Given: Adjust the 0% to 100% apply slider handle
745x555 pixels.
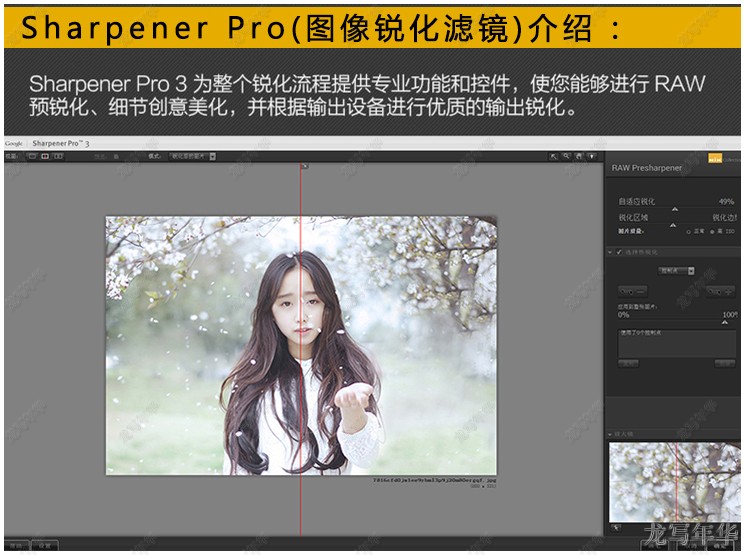Looking at the screenshot, I should point(725,323).
